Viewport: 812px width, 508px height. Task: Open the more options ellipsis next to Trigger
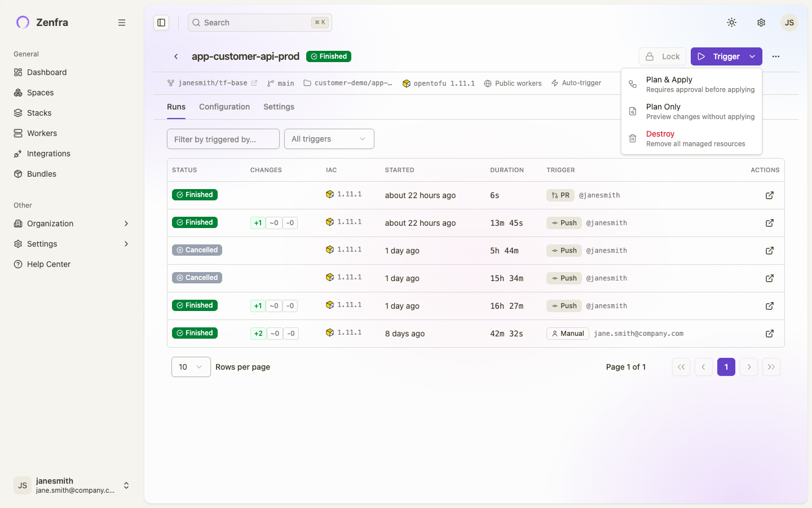tap(776, 56)
